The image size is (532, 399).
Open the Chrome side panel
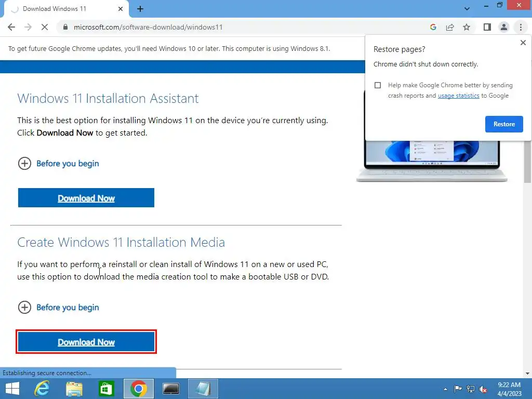pos(487,27)
